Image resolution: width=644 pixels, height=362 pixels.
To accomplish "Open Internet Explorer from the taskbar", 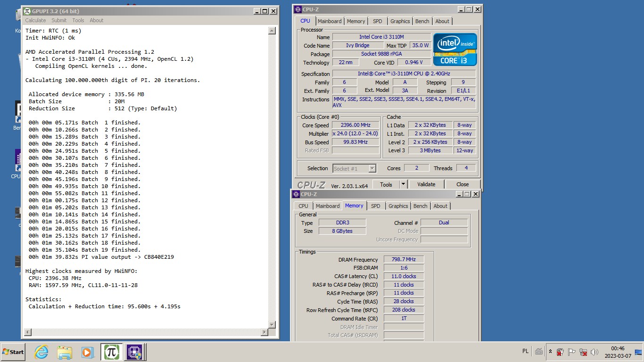I will click(41, 352).
